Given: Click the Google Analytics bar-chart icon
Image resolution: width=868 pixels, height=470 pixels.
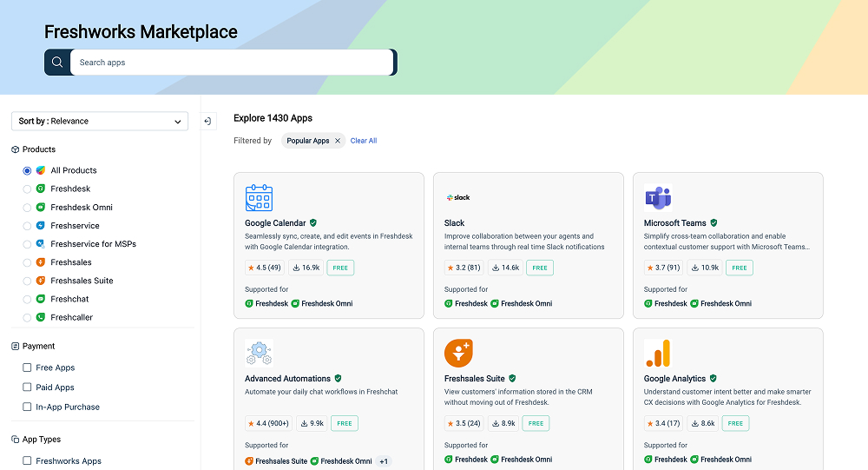Looking at the screenshot, I should (x=658, y=353).
